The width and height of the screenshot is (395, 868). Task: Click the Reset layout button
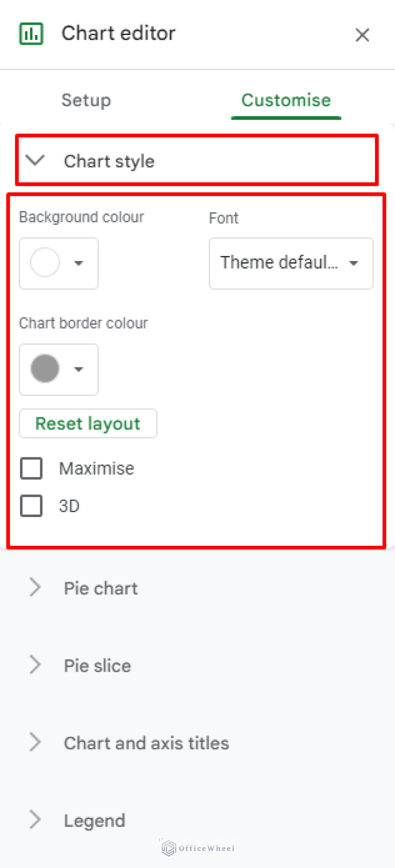(87, 423)
